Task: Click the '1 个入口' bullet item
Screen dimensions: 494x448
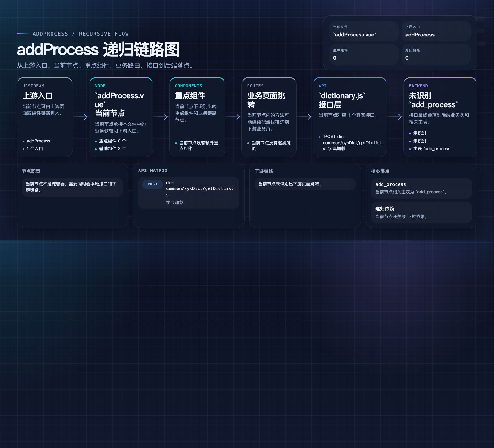Action: [x=35, y=149]
